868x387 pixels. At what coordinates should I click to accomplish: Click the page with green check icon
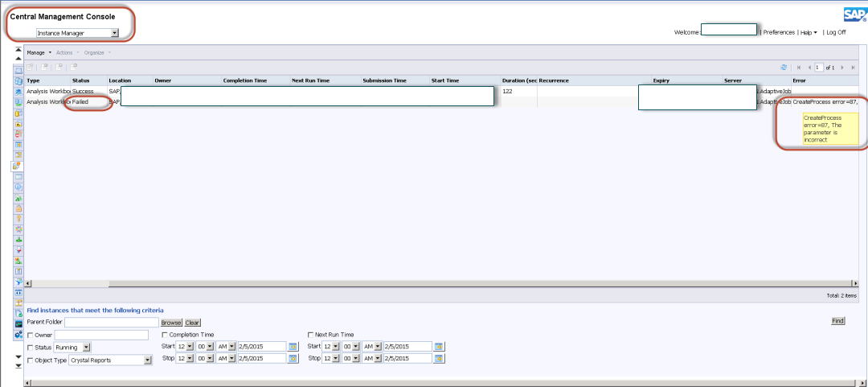point(18,313)
